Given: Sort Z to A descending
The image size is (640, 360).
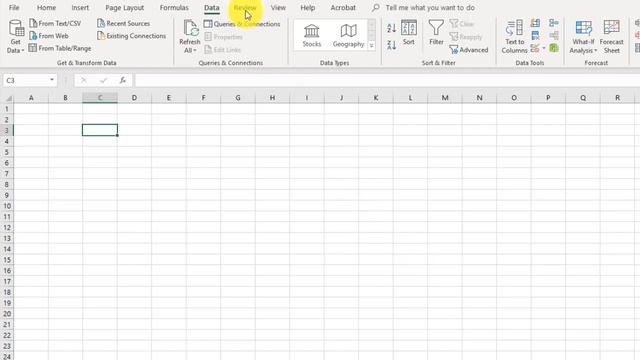Looking at the screenshot, I should point(391,44).
